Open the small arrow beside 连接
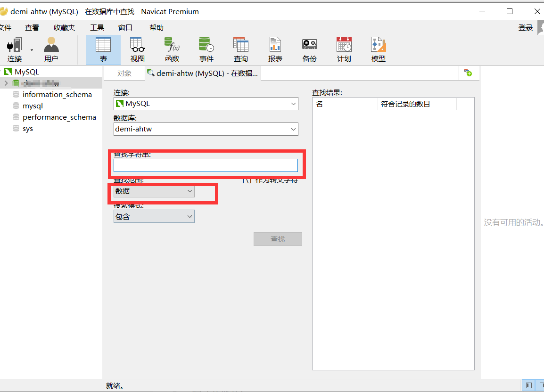 [x=32, y=50]
